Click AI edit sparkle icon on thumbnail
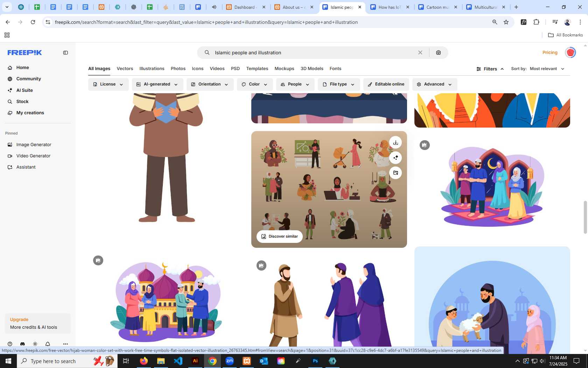Viewport: 588px width, 368px height. coord(395,158)
